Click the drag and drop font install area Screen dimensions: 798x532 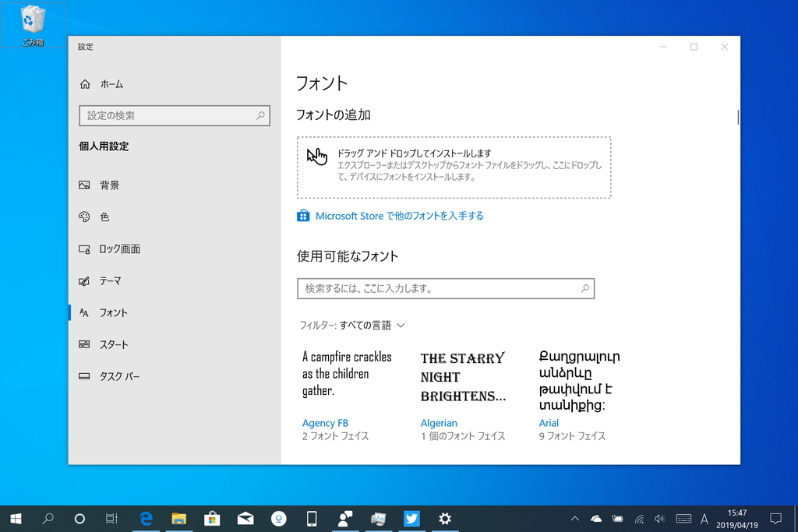tap(455, 167)
